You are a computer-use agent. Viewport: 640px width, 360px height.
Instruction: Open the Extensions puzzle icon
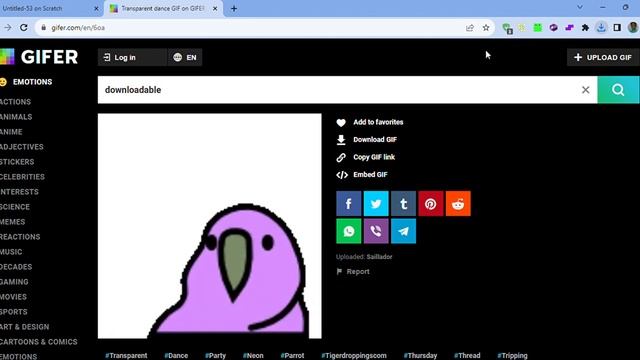pos(585,28)
